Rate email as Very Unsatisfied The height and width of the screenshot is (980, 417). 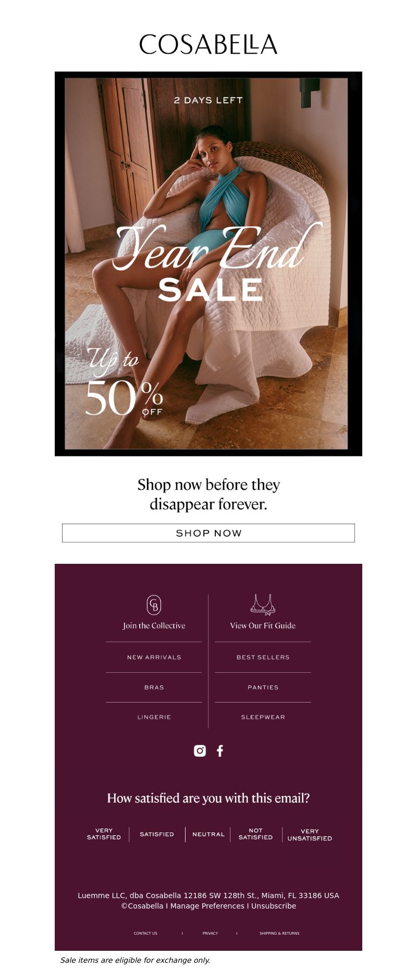click(310, 834)
